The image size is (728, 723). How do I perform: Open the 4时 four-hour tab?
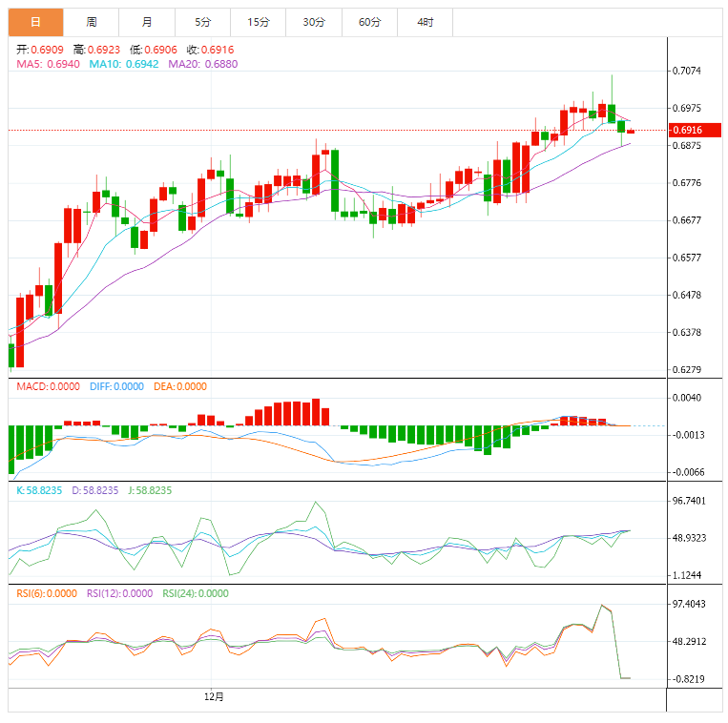[425, 21]
